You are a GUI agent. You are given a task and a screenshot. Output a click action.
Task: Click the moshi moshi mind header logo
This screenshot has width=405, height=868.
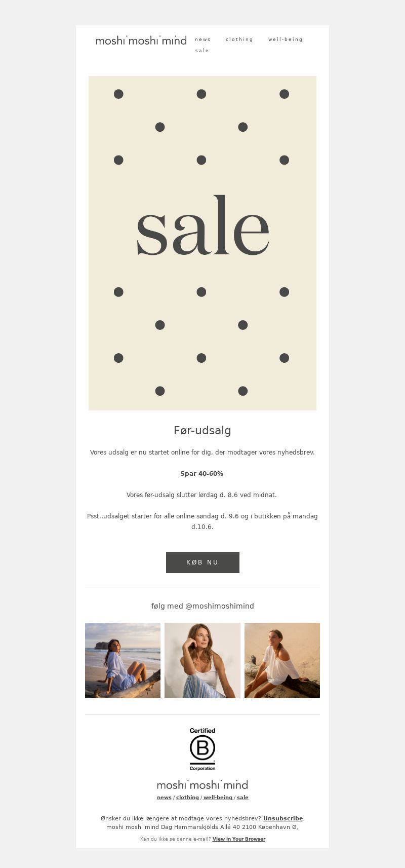(141, 41)
